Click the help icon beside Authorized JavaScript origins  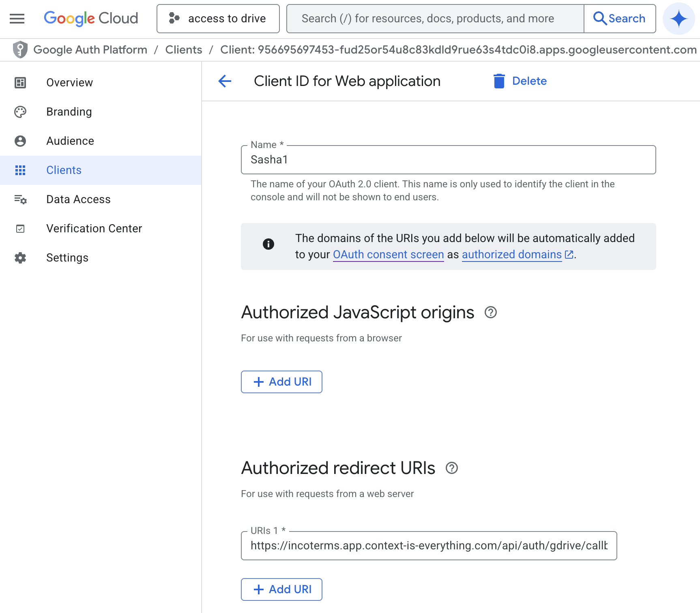[x=490, y=312]
